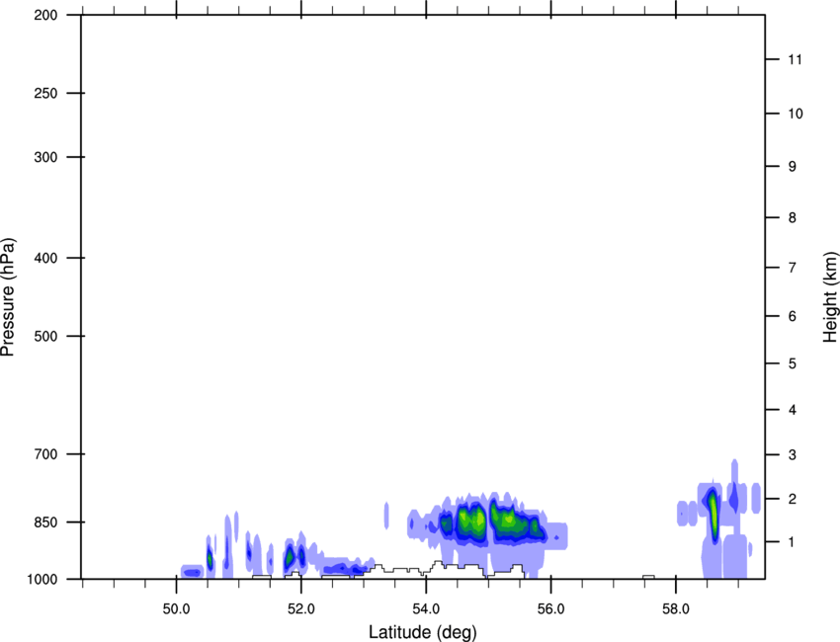Select the 500 pressure tick label
This screenshot has height=642, width=840.
44,337
